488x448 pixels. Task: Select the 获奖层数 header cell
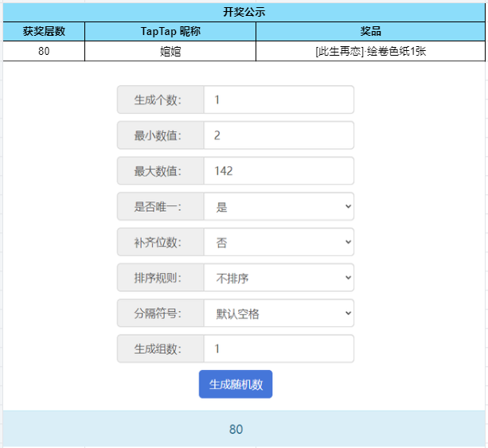click(x=44, y=31)
